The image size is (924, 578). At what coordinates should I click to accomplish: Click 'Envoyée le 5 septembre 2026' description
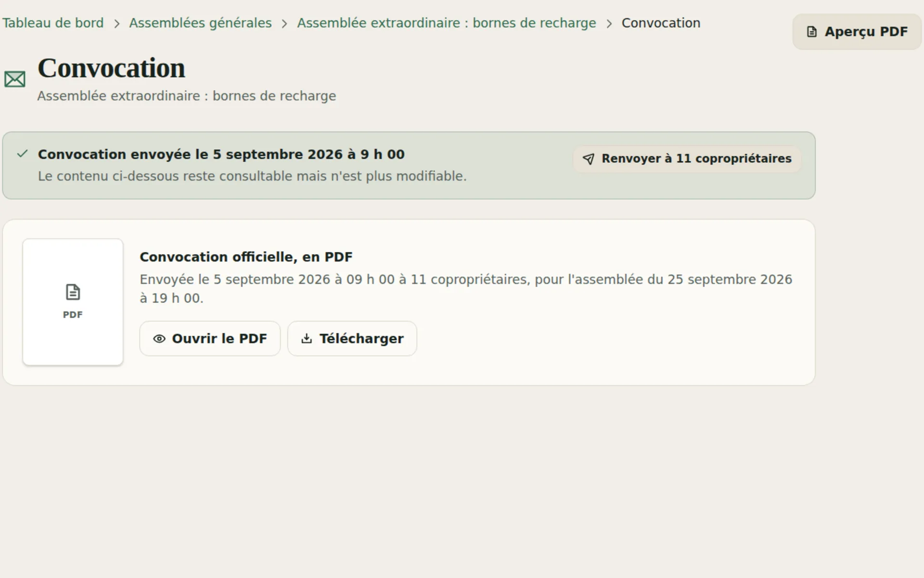466,289
